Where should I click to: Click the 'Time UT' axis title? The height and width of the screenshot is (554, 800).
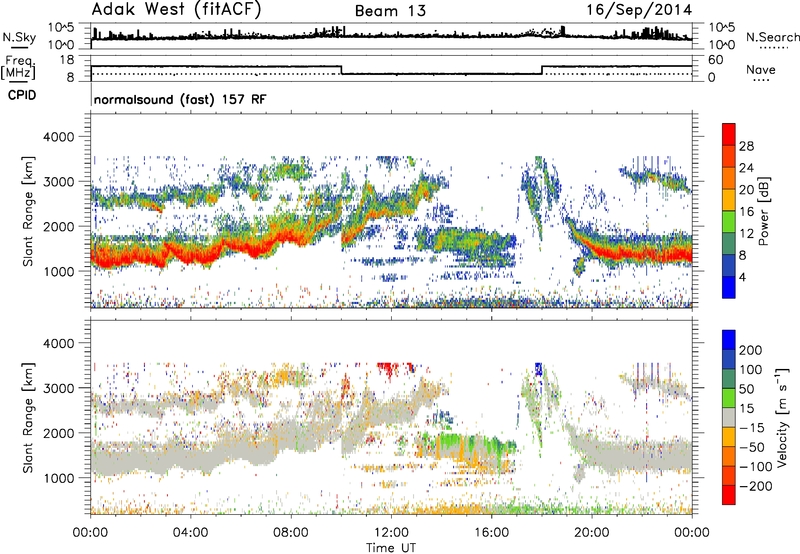391,548
